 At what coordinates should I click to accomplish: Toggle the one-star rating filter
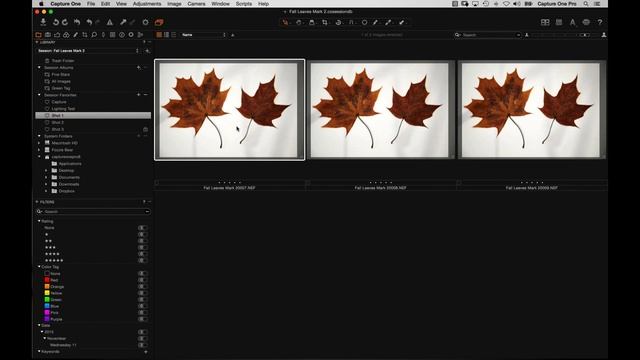coord(142,234)
